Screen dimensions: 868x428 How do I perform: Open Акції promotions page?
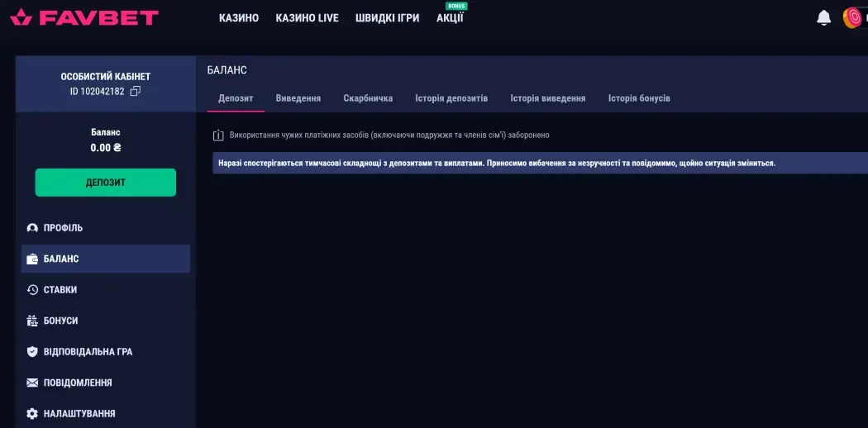[450, 17]
